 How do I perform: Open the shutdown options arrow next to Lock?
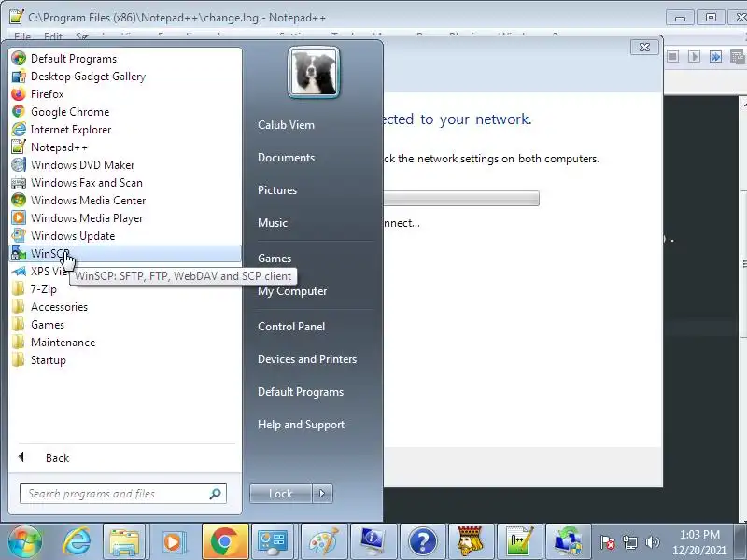[x=322, y=494]
